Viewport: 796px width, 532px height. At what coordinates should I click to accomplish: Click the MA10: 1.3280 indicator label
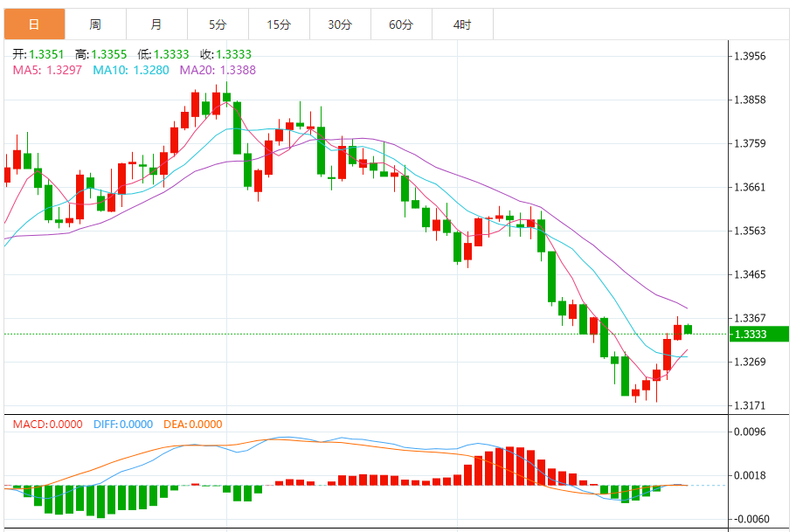pos(130,70)
